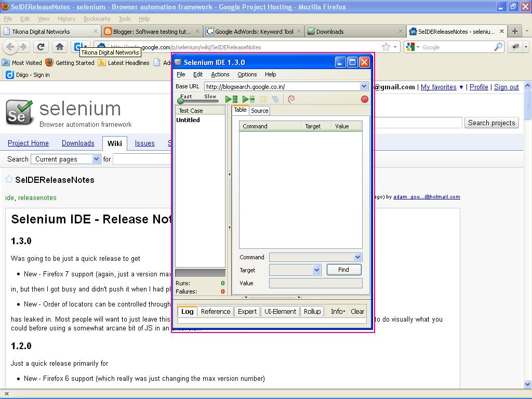
Task: Click the Step icon in Selenium IDE
Action: coord(275,99)
